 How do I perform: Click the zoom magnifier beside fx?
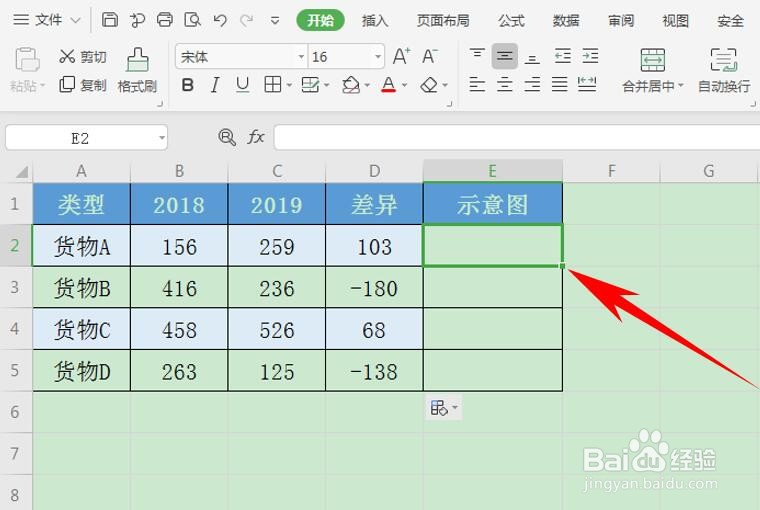tap(227, 137)
